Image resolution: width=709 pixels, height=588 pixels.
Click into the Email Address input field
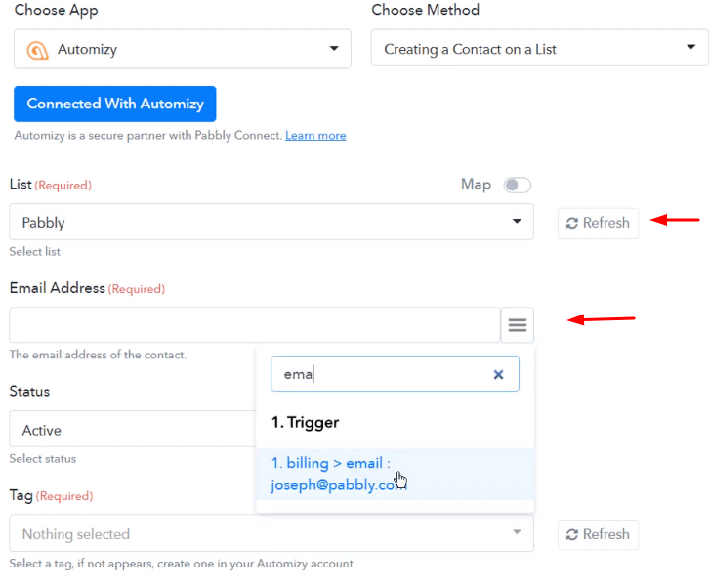click(x=255, y=324)
